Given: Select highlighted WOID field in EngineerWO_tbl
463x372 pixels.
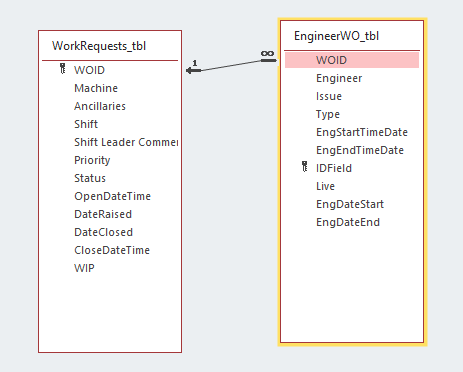Looking at the screenshot, I should [352, 60].
